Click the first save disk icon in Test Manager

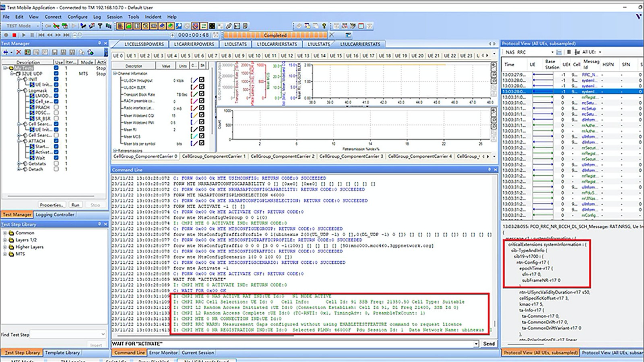(55, 52)
